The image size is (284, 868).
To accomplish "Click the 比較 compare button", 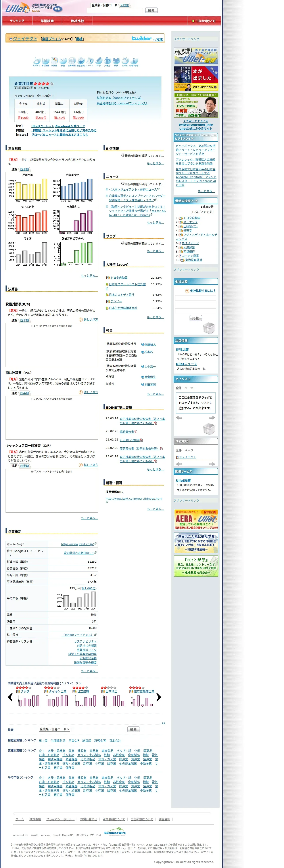I will [195, 318].
